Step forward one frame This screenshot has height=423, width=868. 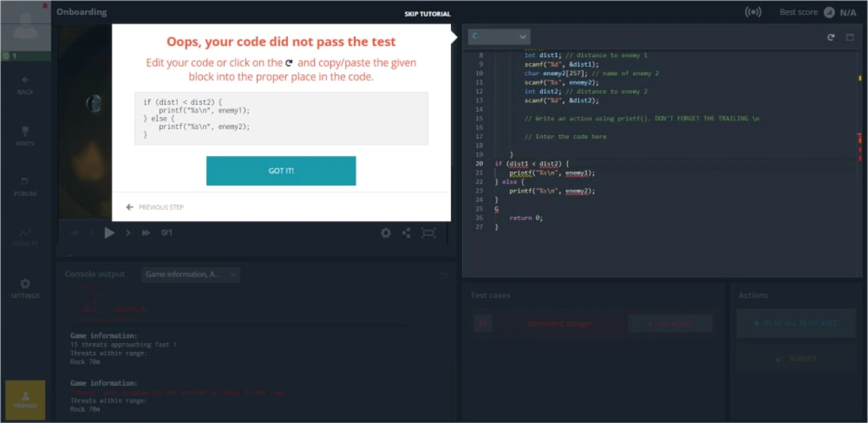click(128, 232)
